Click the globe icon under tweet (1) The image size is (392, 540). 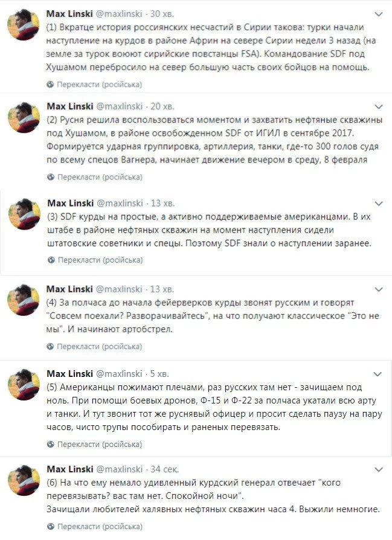coord(51,84)
